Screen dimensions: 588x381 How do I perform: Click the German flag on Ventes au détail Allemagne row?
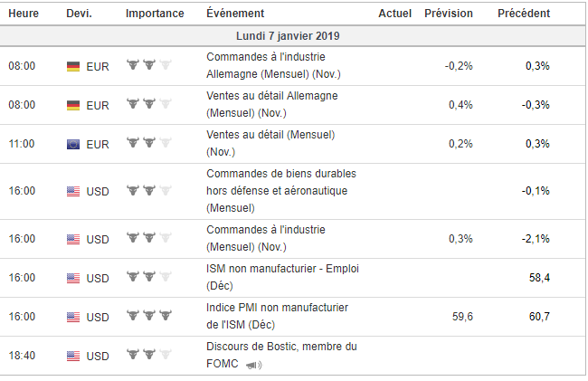(73, 105)
